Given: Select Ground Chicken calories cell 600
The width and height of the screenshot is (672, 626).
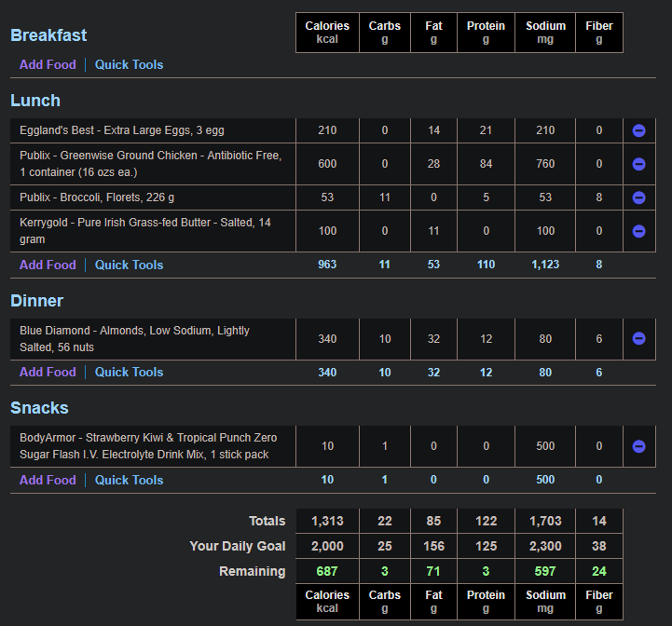Looking at the screenshot, I should point(327,164).
